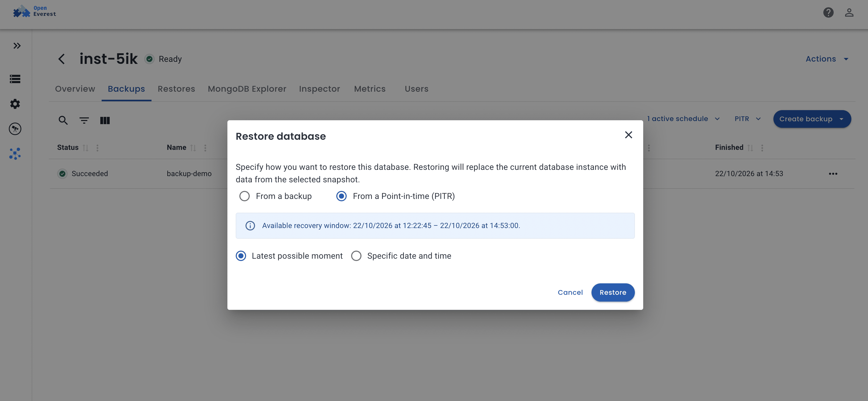Expand the Actions dropdown

(827, 59)
